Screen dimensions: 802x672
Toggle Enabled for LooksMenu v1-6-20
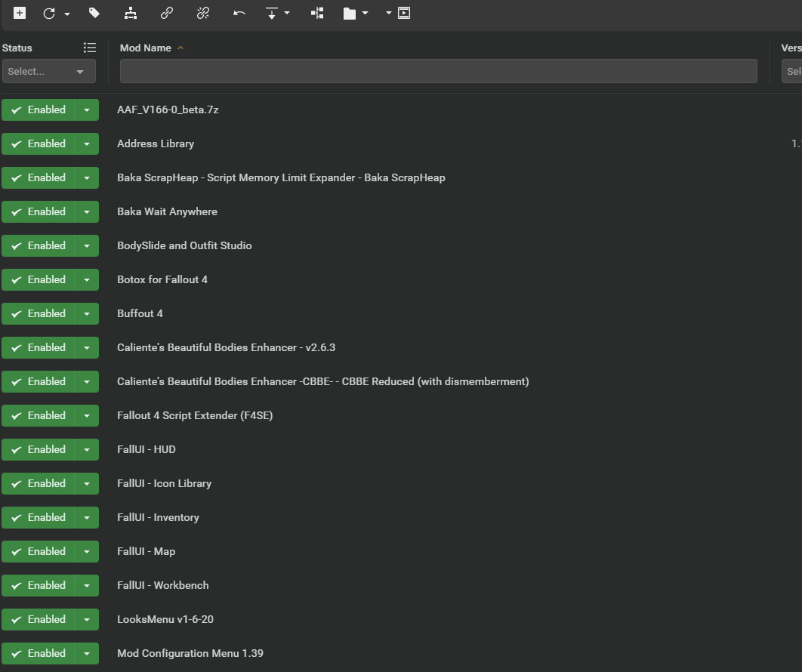[39, 619]
